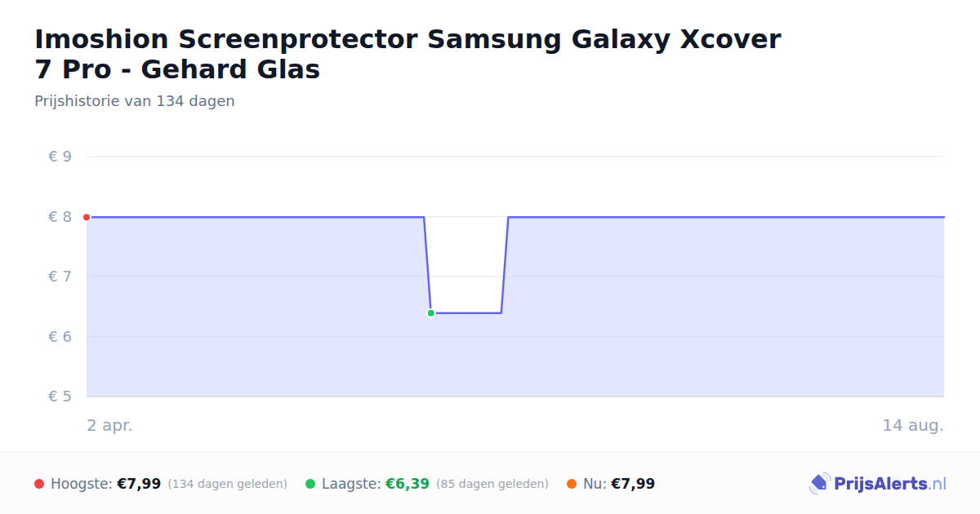Select the red Hoogste legend dot

pos(39,484)
